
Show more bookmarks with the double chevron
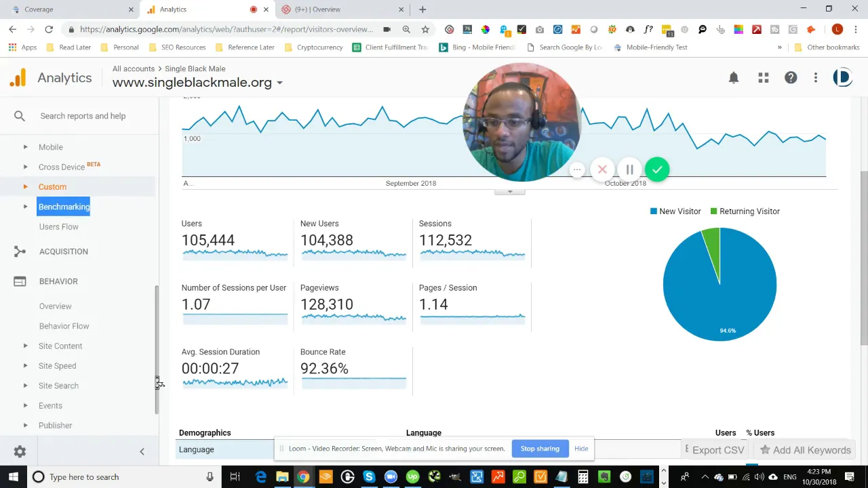(779, 47)
